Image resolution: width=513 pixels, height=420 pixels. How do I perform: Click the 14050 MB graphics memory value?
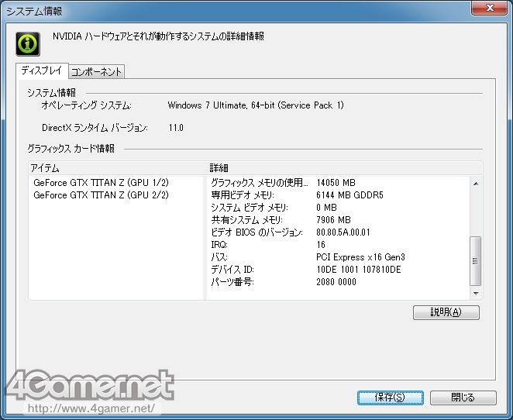pyautogui.click(x=336, y=183)
